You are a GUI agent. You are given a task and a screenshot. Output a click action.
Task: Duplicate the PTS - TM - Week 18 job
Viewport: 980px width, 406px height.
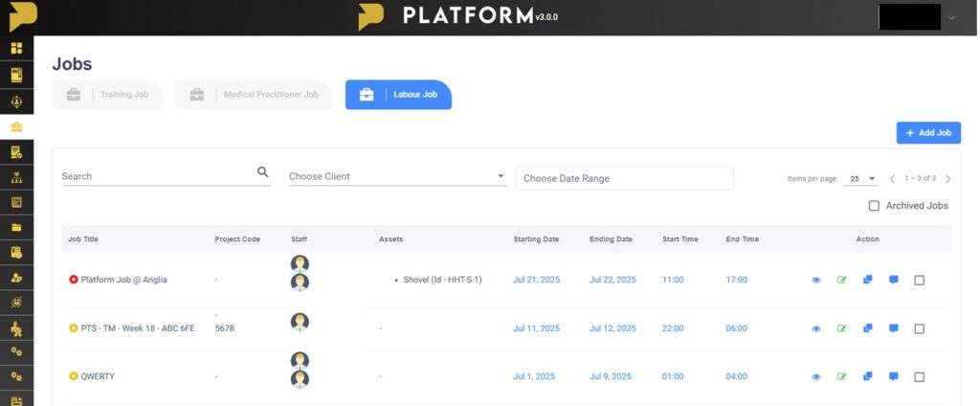(867, 328)
